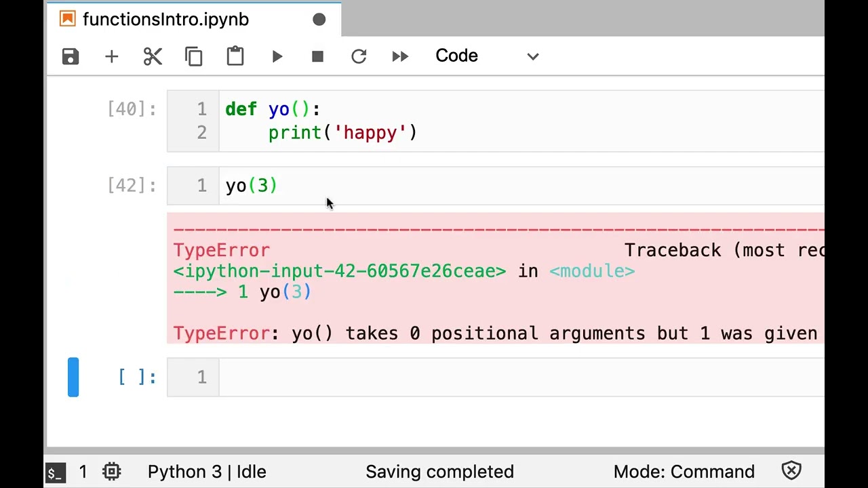The width and height of the screenshot is (868, 488).
Task: Click into the def yo() code cell
Action: [522, 121]
